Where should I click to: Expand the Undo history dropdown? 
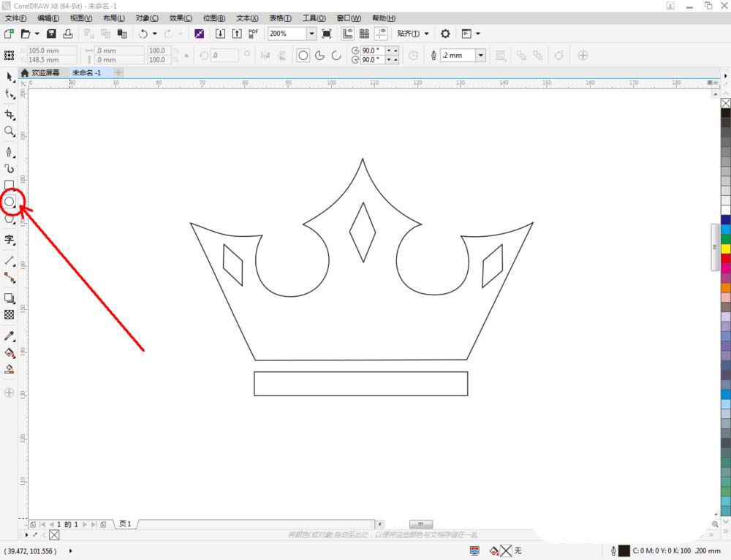pyautogui.click(x=154, y=34)
